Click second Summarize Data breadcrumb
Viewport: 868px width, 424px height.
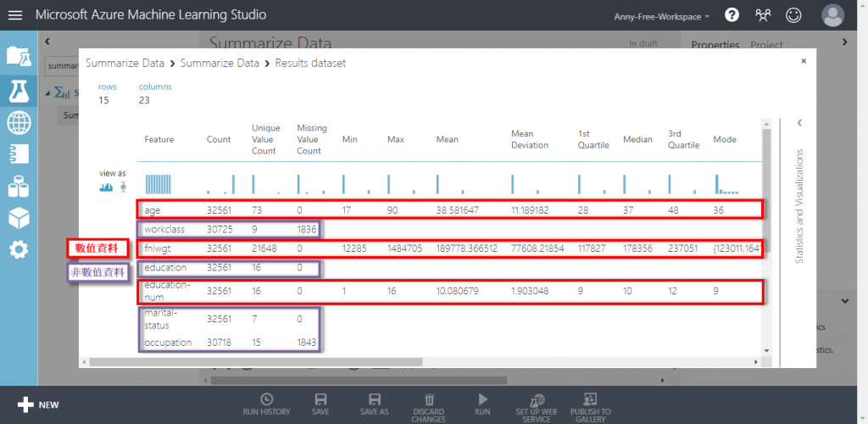click(220, 63)
